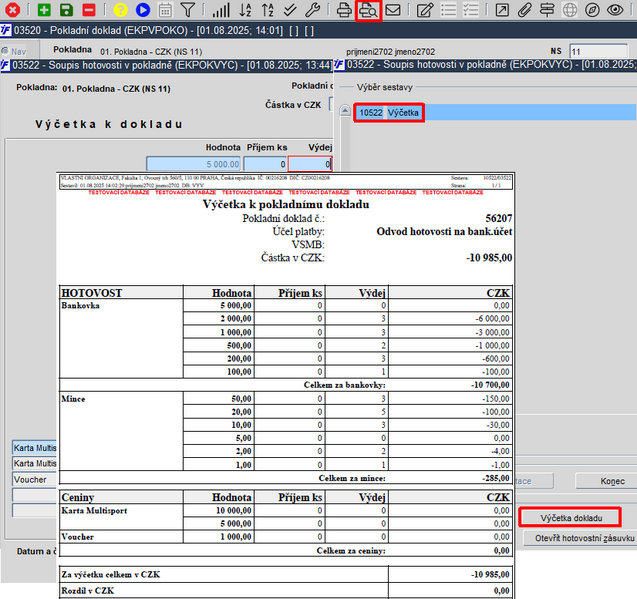Image resolution: width=637 pixels, height=599 pixels.
Task: Click the green add record icon
Action: click(44, 11)
